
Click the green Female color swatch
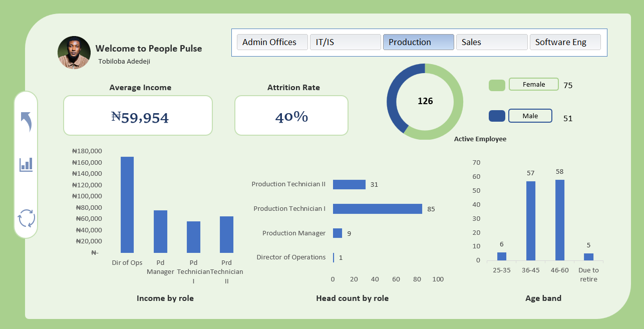(x=497, y=85)
